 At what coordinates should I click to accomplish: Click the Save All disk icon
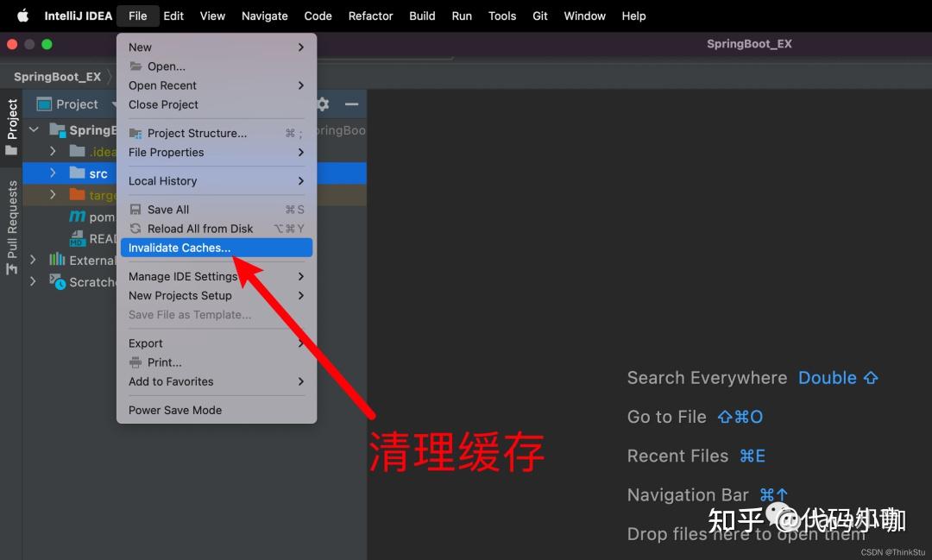pos(135,210)
